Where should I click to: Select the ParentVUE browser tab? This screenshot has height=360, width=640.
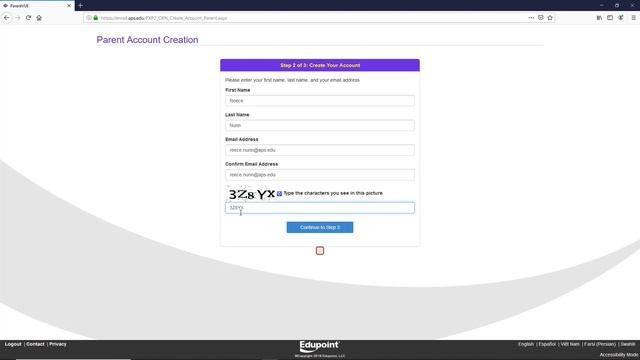[x=37, y=6]
